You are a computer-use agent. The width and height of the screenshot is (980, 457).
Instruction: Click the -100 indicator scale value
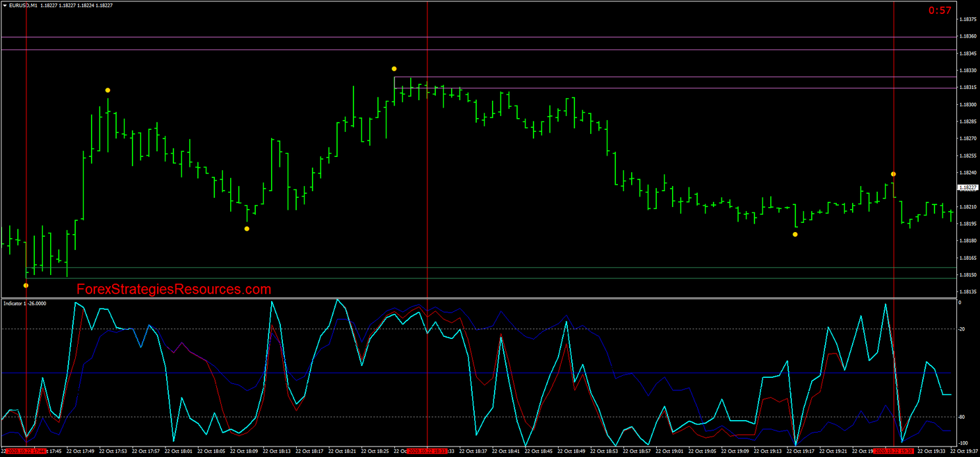963,443
